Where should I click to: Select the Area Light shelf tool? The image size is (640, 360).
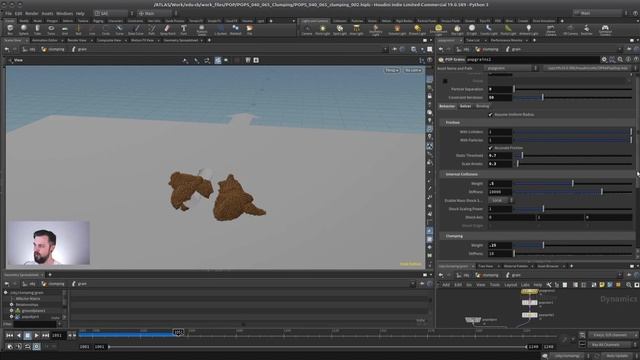coord(356,29)
